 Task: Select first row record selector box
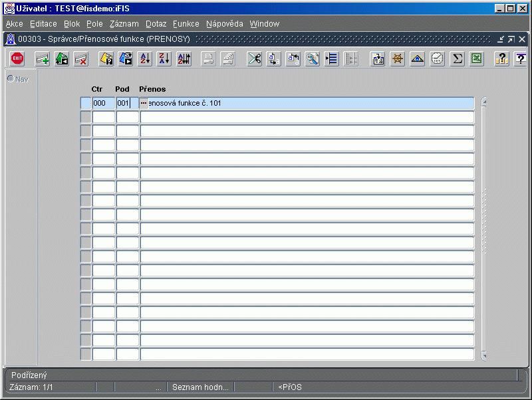tap(86, 103)
